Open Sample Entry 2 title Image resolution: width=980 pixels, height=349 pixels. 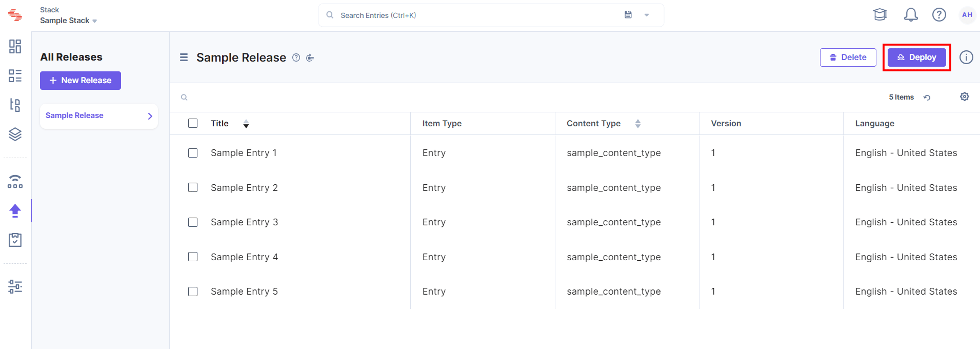point(244,188)
